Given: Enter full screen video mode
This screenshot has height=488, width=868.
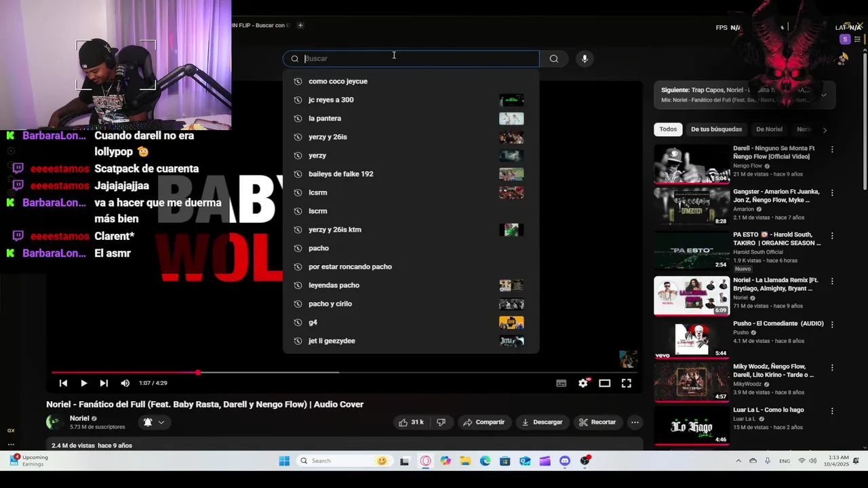Looking at the screenshot, I should 627,383.
